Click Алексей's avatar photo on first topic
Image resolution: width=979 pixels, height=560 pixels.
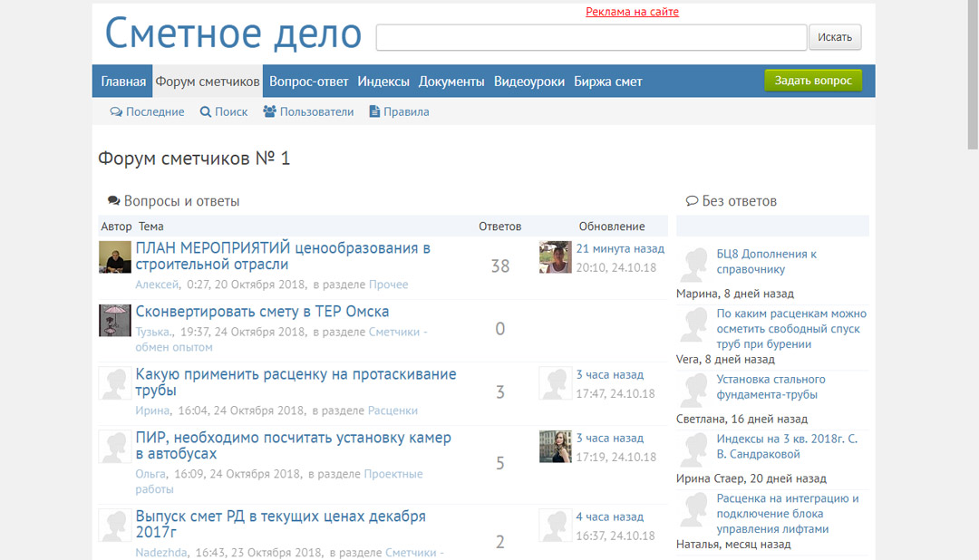click(x=115, y=256)
